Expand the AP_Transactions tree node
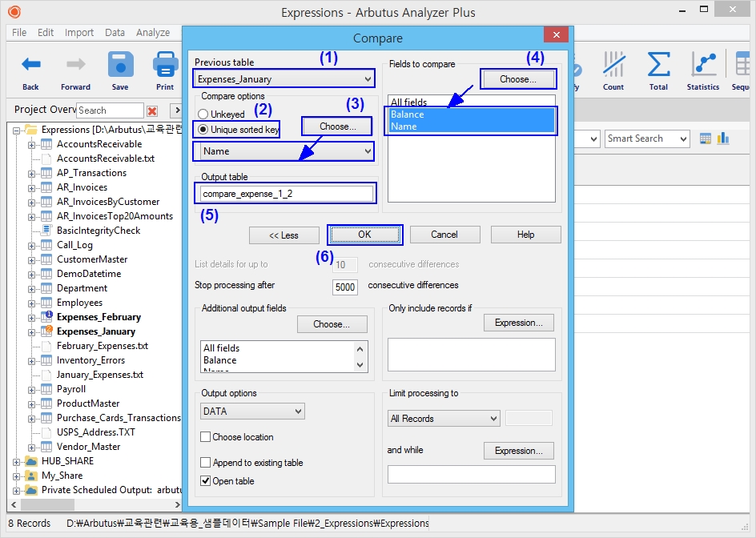Image resolution: width=756 pixels, height=538 pixels. coord(31,174)
